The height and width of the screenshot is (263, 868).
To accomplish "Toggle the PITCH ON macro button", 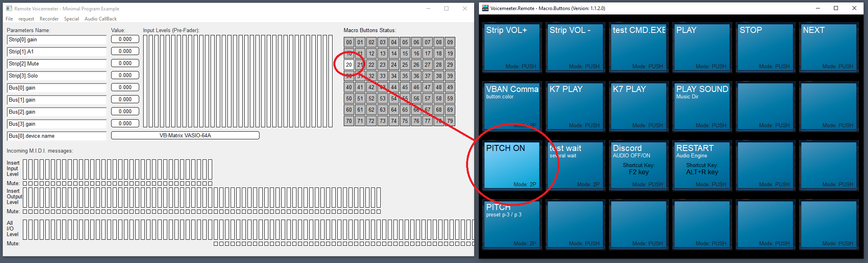I will (512, 165).
